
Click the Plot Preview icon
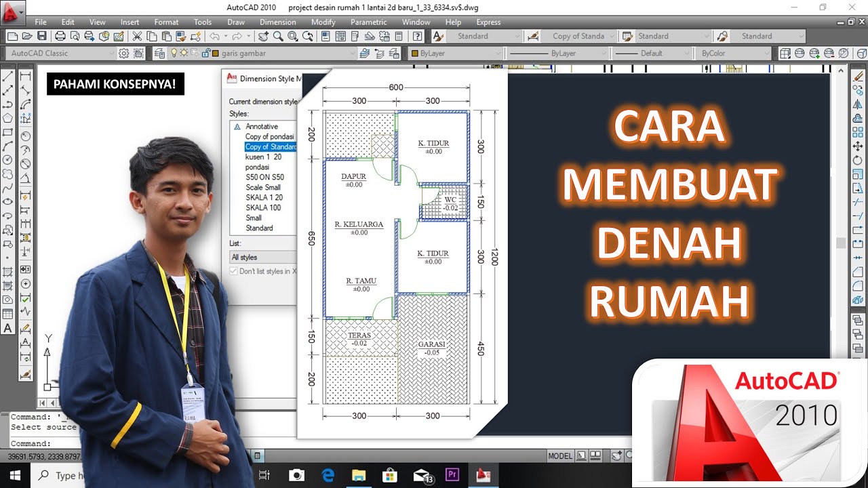pyautogui.click(x=75, y=36)
